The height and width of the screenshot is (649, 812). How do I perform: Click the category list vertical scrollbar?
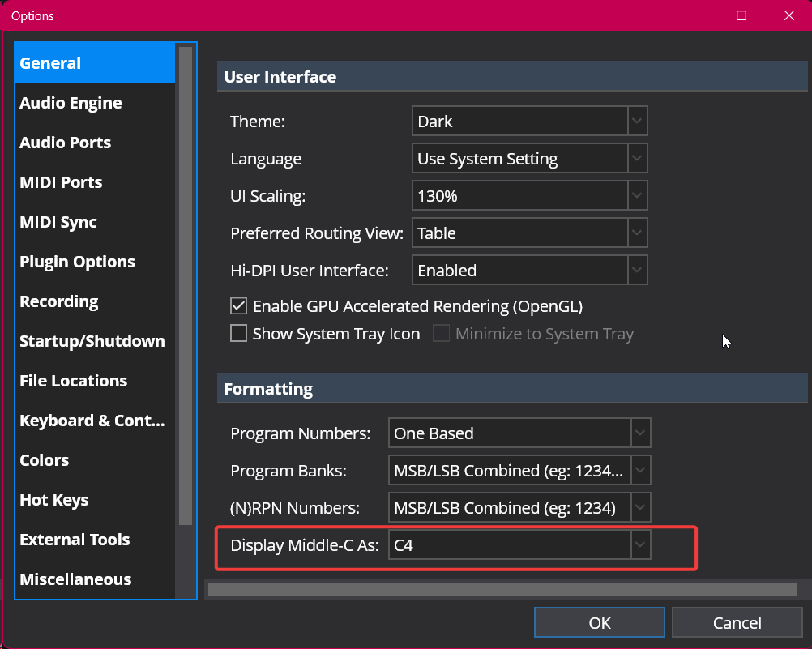186,286
